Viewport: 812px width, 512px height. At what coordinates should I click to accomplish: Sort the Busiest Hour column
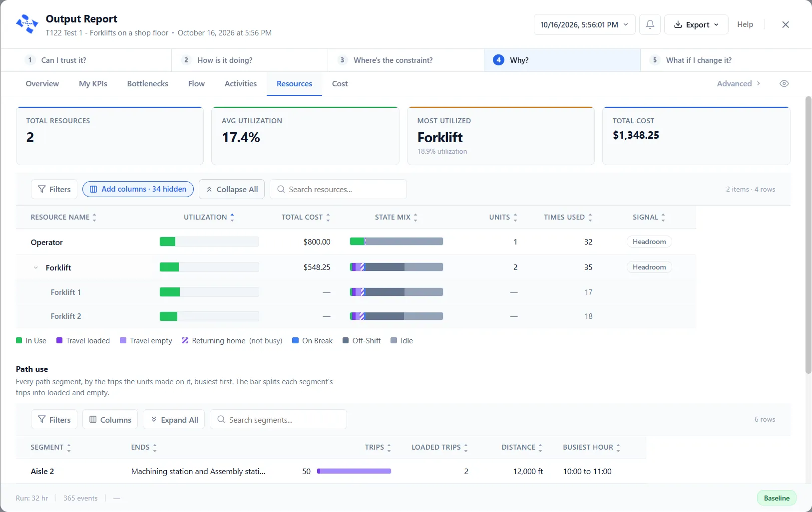(x=618, y=448)
